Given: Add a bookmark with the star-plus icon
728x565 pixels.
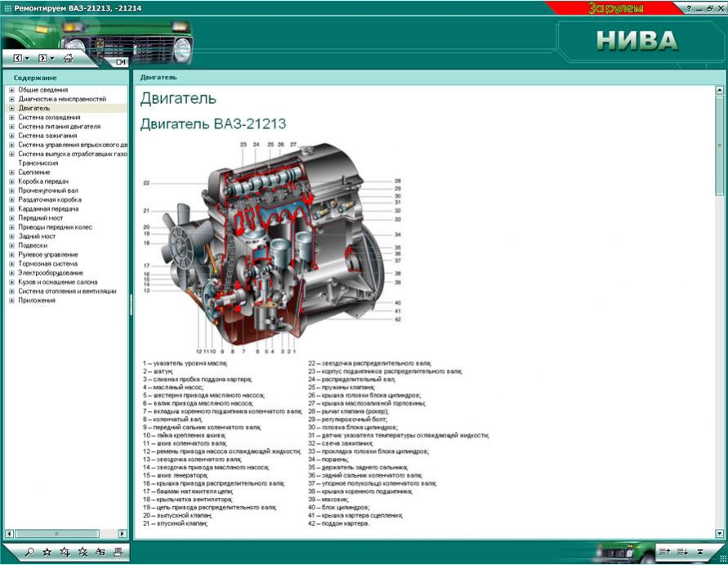Looking at the screenshot, I should tap(65, 552).
